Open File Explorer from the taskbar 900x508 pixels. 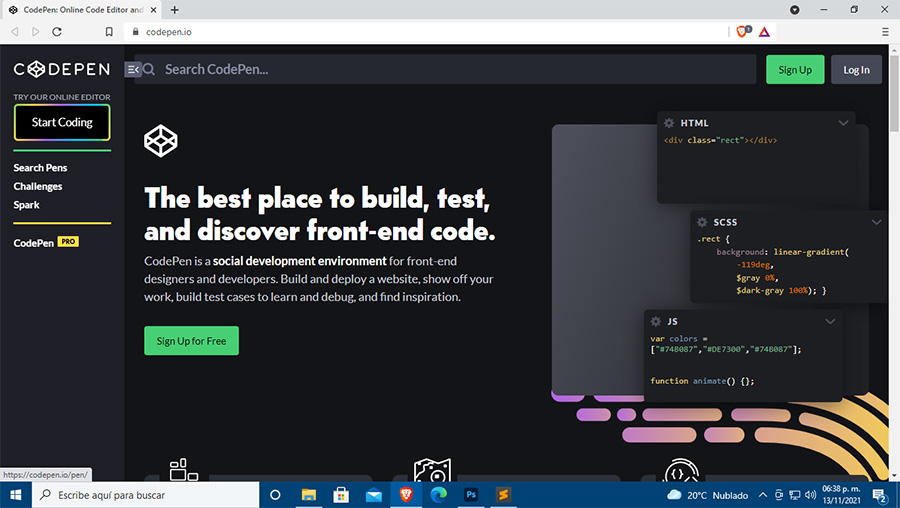[x=309, y=495]
